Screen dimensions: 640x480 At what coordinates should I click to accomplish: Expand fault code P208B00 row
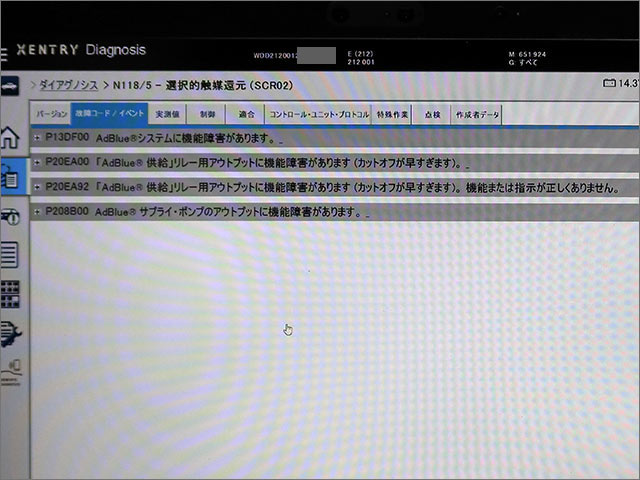tap(37, 211)
